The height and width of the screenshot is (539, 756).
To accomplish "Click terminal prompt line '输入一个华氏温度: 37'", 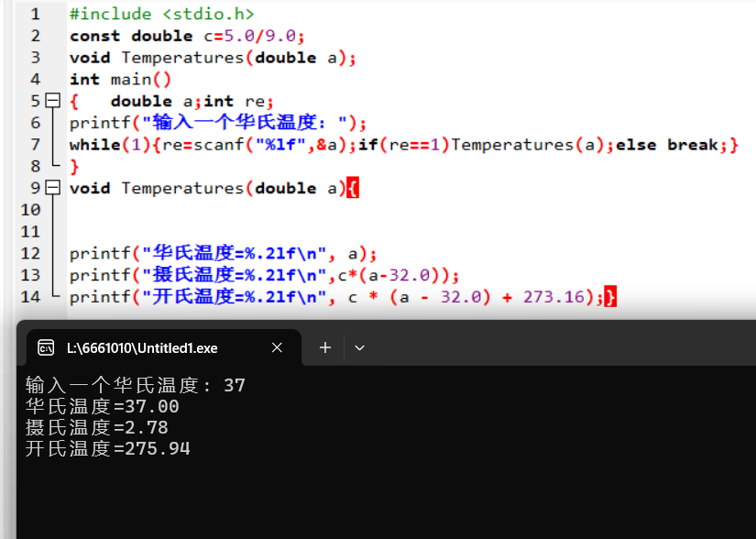I will pyautogui.click(x=136, y=385).
